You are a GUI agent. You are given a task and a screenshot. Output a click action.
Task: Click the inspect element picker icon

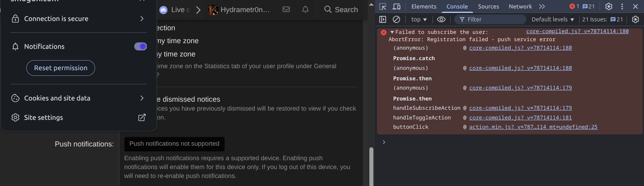coord(383,6)
